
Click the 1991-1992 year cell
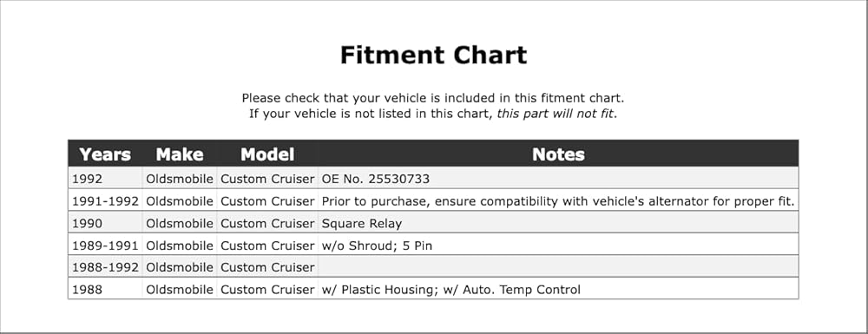105,201
